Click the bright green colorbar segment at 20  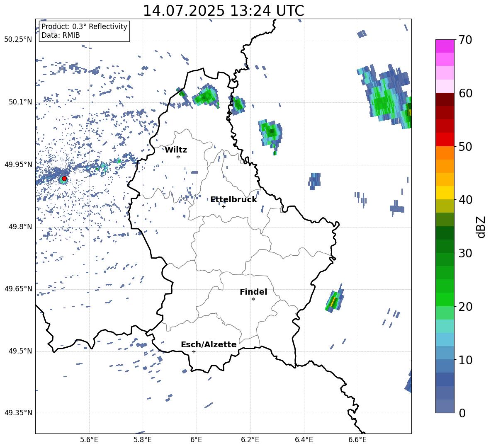(445, 299)
